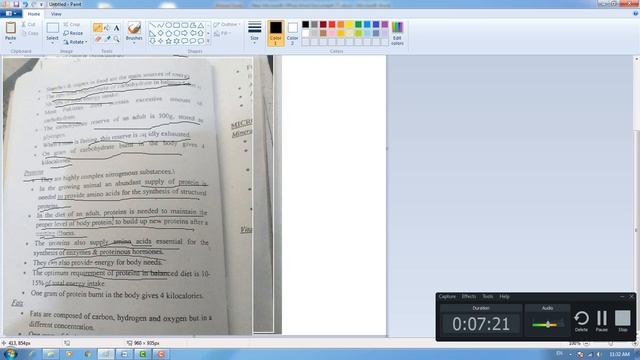Select the Right arrow shape
This screenshot has width=640, height=360.
(x=184, y=33)
